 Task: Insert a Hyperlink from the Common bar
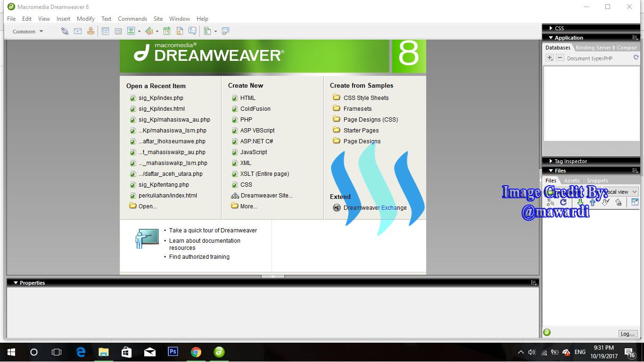click(x=65, y=31)
